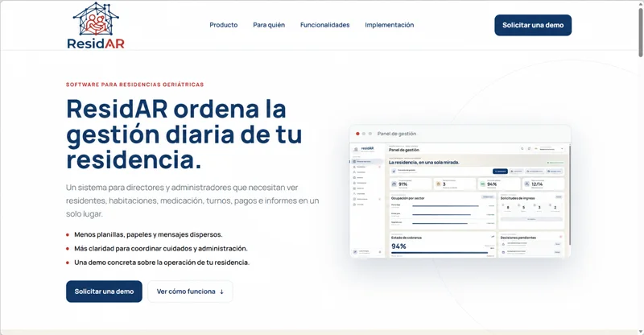Click header Solicitar una demo button

tap(533, 25)
